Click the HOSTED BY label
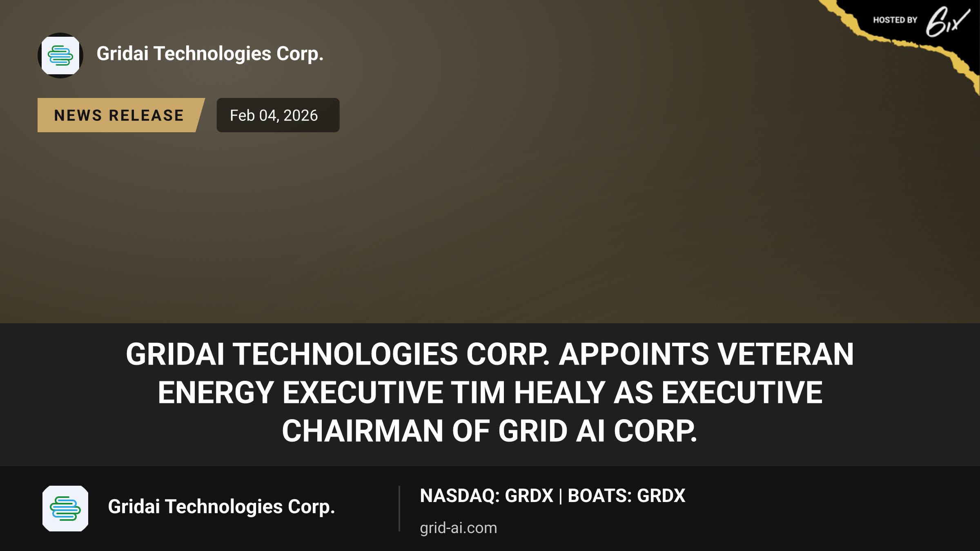 point(895,20)
